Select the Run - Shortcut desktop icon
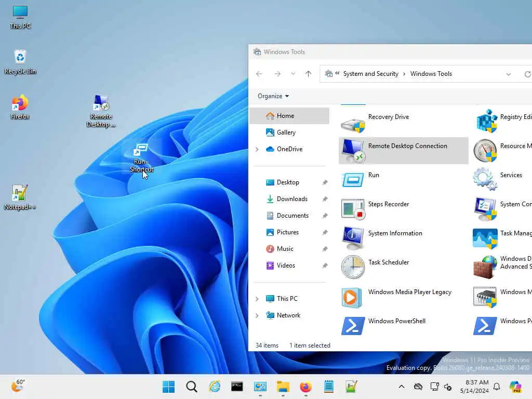The height and width of the screenshot is (399, 532). coord(141,158)
